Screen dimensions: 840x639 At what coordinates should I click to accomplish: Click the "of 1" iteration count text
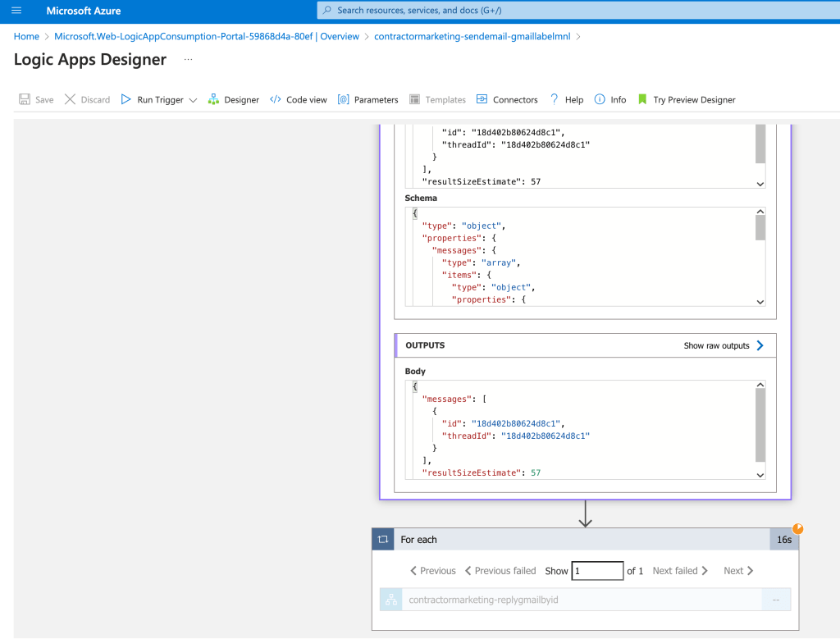(635, 571)
